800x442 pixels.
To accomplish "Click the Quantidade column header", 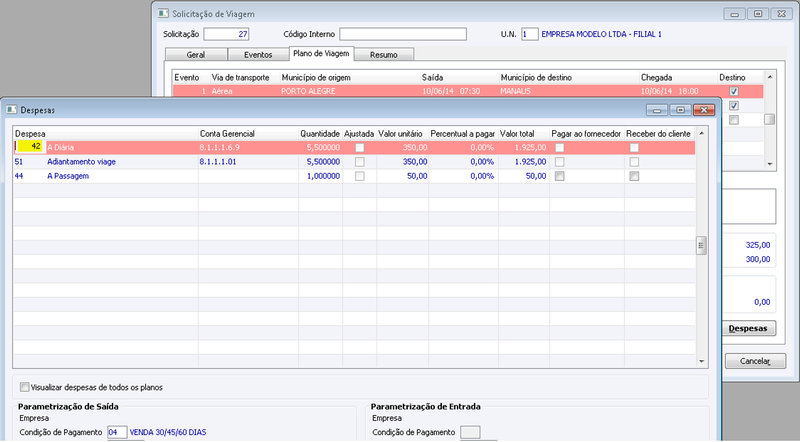I will coord(320,134).
